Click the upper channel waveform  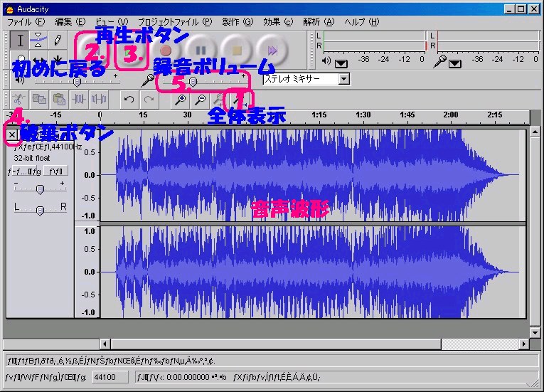[313, 175]
